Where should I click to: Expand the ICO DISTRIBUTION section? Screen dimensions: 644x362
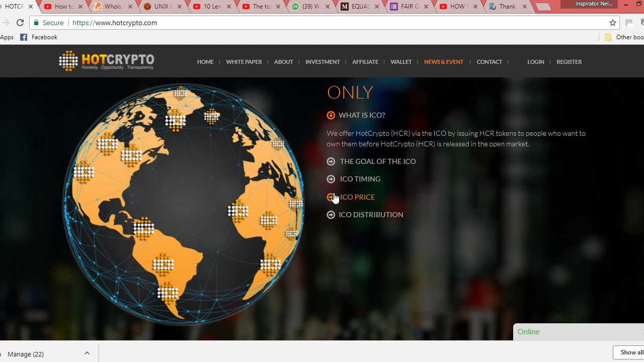(x=365, y=215)
